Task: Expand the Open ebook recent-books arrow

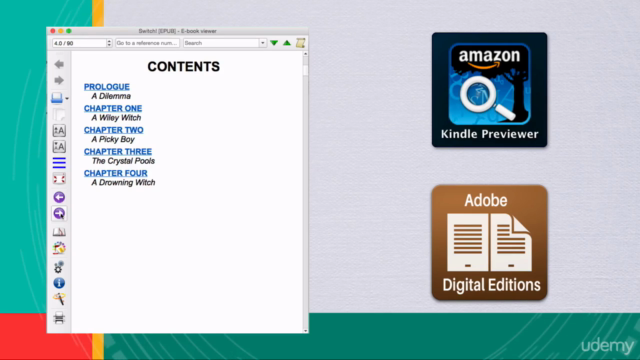Action: (67, 98)
